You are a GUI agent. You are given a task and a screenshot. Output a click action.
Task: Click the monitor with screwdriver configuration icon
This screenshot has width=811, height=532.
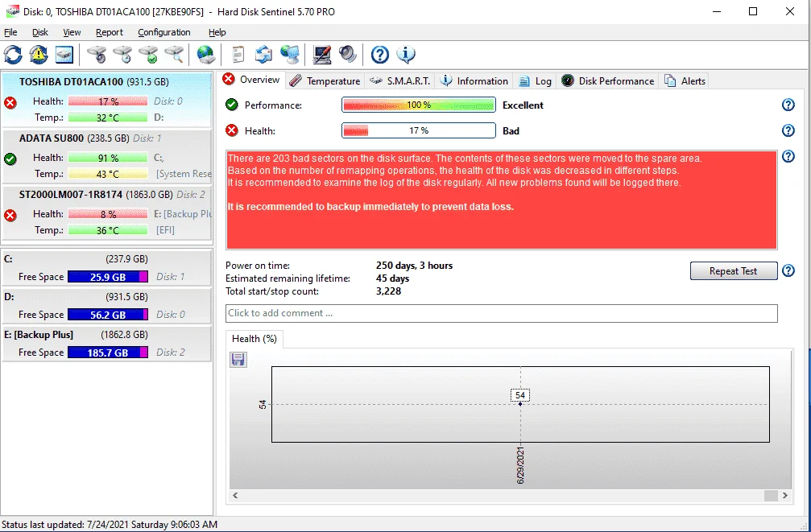(321, 54)
